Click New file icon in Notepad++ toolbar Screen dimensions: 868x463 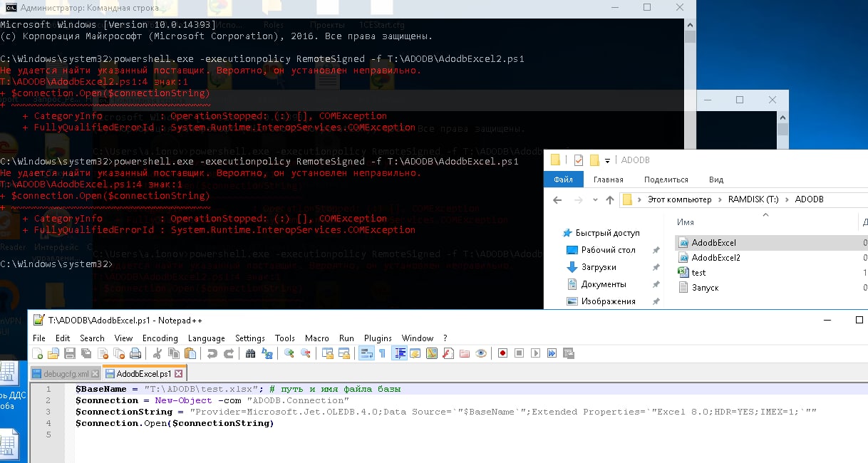pos(37,353)
